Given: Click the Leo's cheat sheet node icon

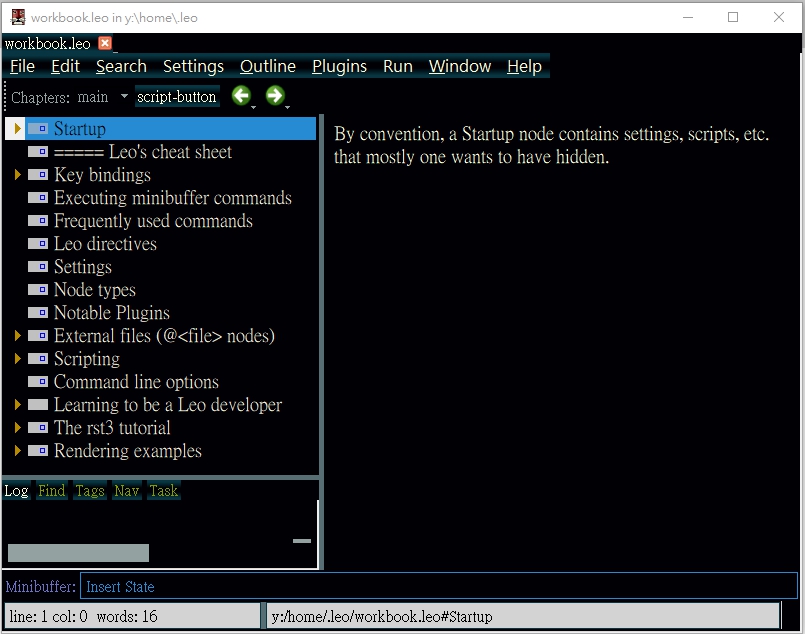Looking at the screenshot, I should coord(37,151).
